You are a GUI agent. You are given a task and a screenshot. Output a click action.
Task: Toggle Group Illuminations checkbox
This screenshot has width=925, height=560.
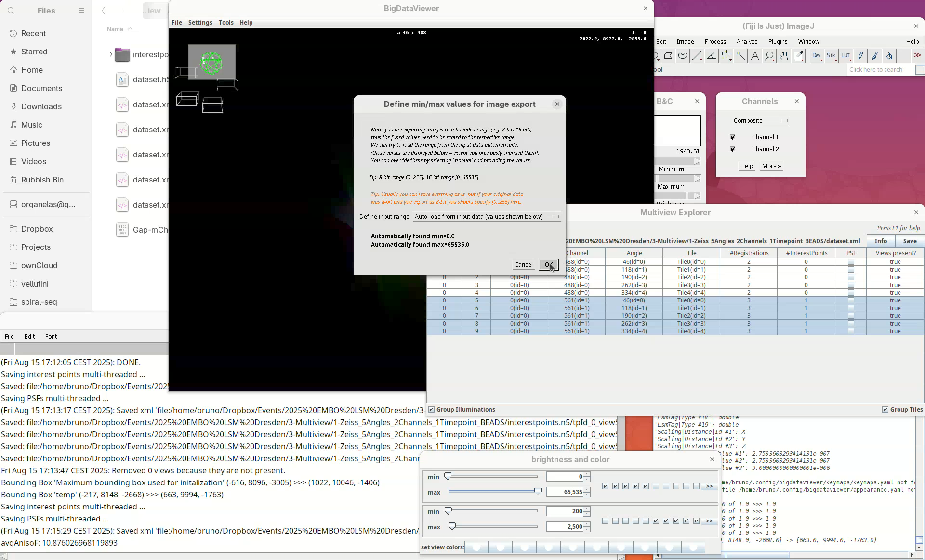[x=432, y=410]
